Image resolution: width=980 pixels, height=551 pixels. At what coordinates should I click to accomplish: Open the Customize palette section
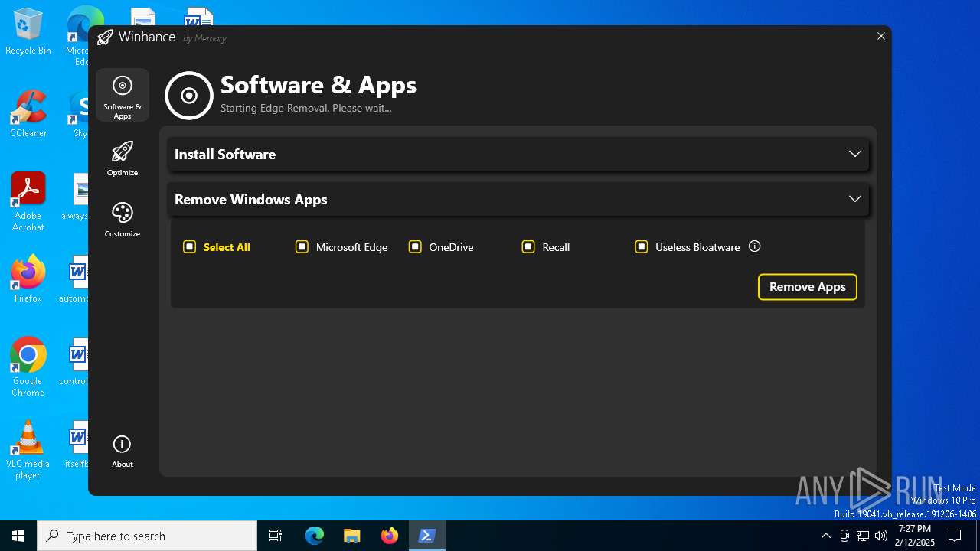pyautogui.click(x=122, y=220)
